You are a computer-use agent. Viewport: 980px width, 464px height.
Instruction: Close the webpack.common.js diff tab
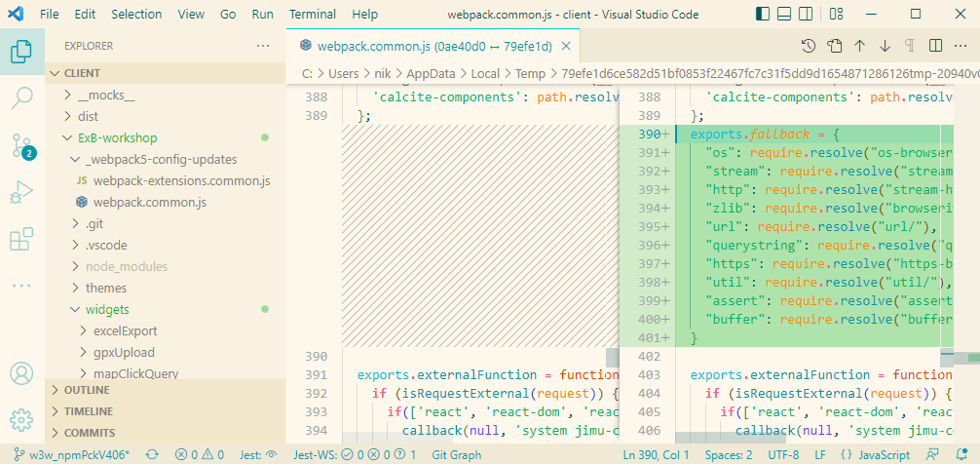click(x=566, y=46)
